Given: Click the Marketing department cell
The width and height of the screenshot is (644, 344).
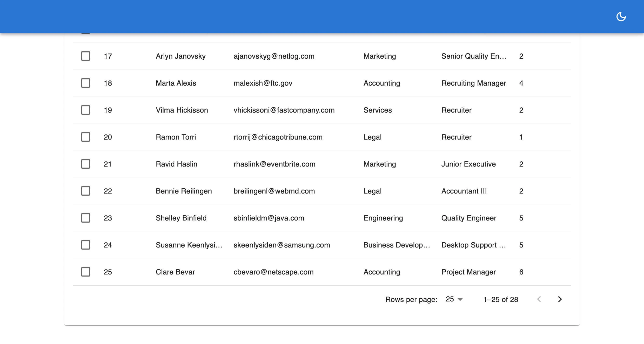Looking at the screenshot, I should (x=380, y=56).
